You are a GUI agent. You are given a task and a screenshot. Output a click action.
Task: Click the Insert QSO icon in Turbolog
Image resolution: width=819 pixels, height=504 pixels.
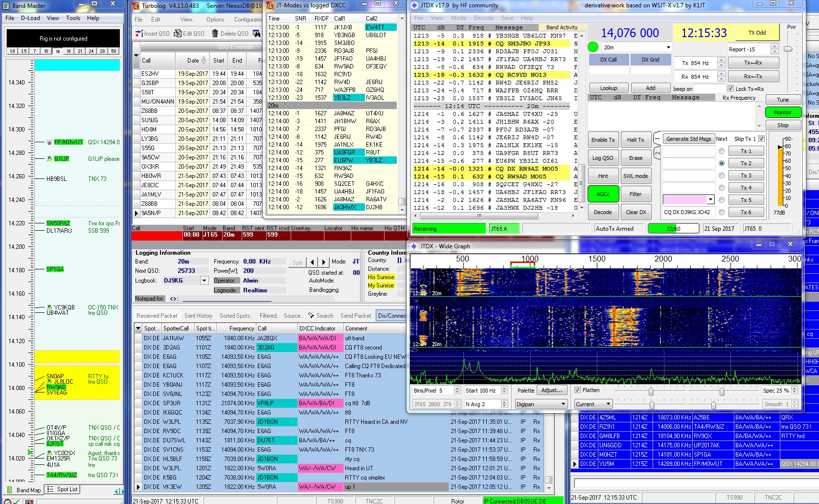coord(139,34)
